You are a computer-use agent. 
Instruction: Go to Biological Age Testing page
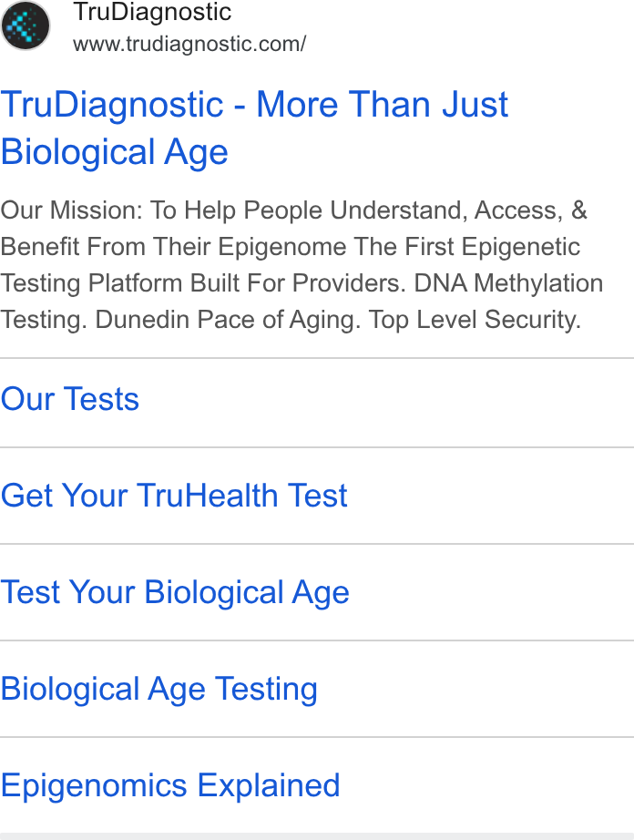159,689
